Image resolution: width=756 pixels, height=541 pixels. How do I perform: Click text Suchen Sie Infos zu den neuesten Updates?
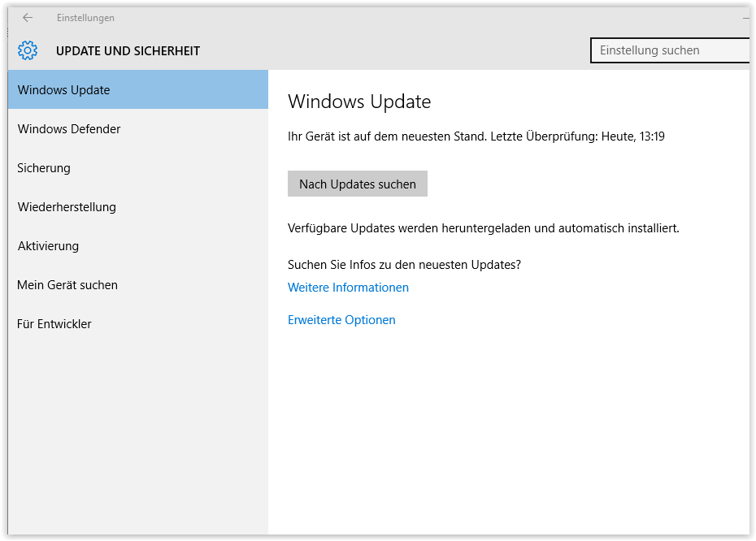tap(404, 265)
